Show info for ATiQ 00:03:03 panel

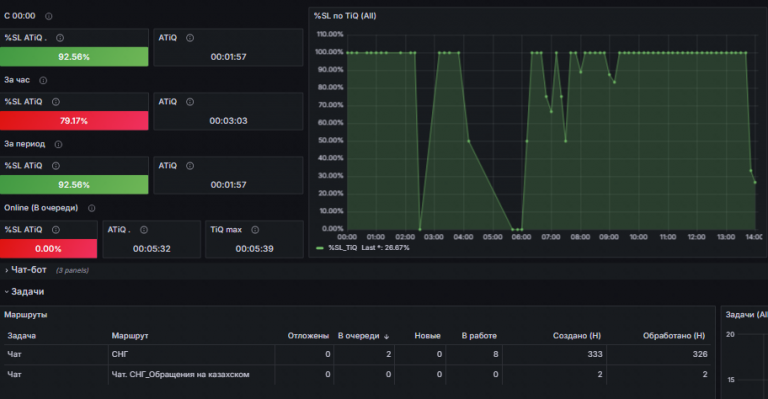pos(190,102)
